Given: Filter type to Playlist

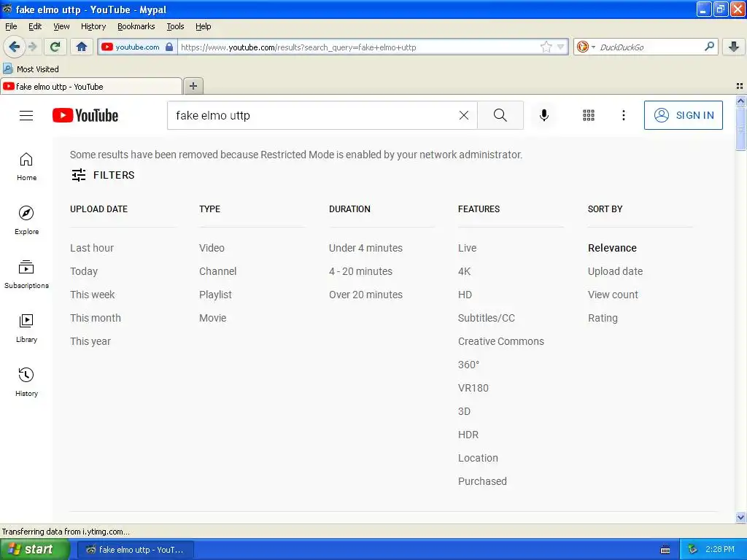Looking at the screenshot, I should point(215,295).
